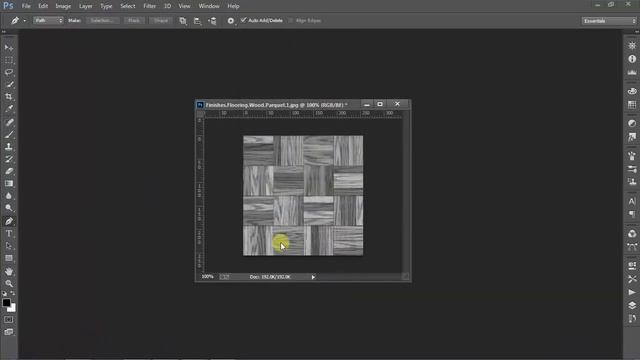Open the Filter menu
This screenshot has height=360, width=640.
149,6
